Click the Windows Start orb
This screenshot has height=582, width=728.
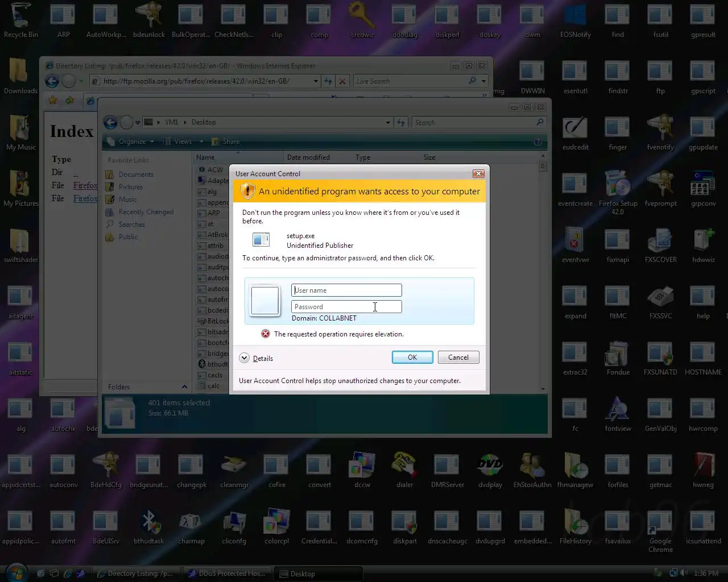pyautogui.click(x=16, y=572)
